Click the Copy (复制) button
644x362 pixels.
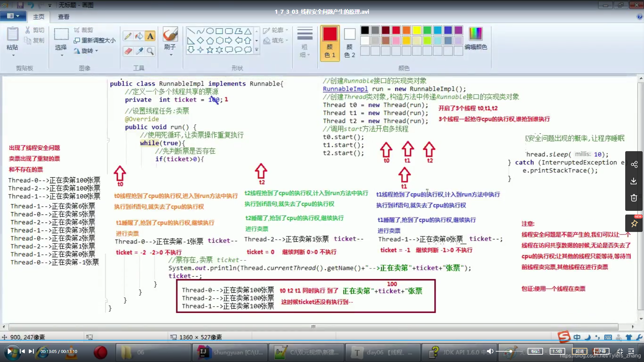(35, 41)
